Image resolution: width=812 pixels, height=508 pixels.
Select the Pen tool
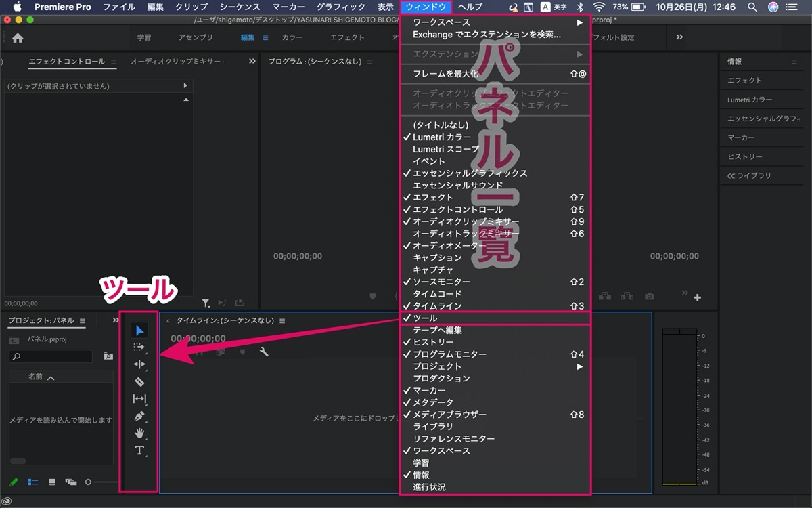(139, 416)
